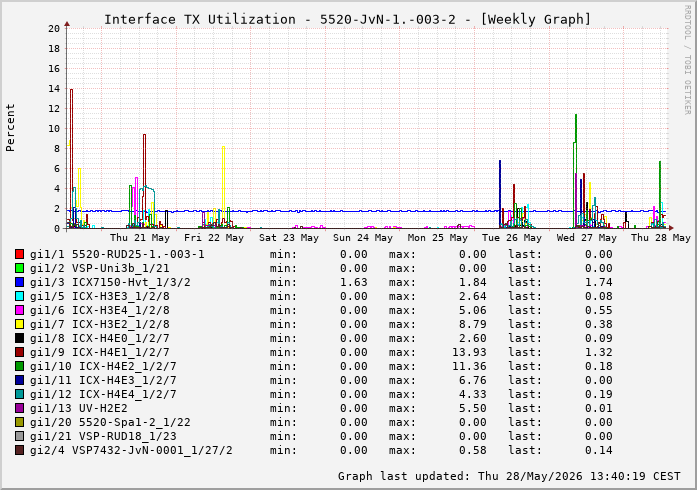Click the legend label gi1/21 VSP-RUD18_1/23
Image resolution: width=697 pixels, height=490 pixels.
103,437
